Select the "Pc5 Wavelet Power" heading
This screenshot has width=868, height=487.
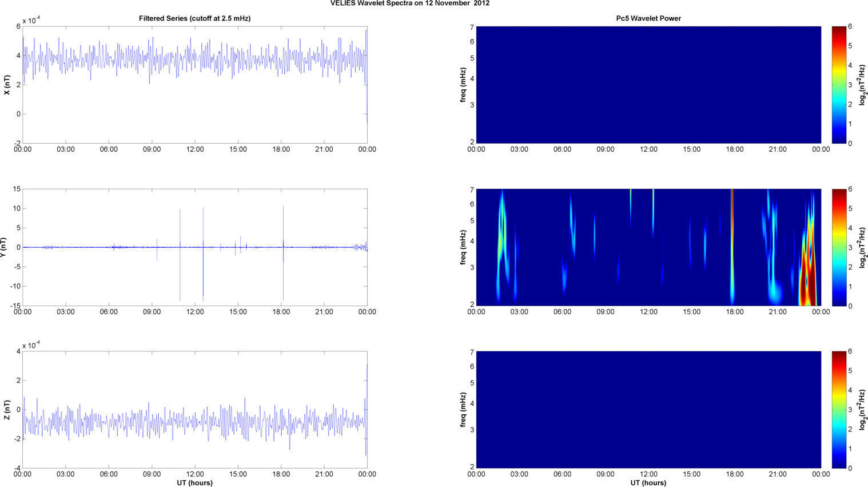coord(648,18)
